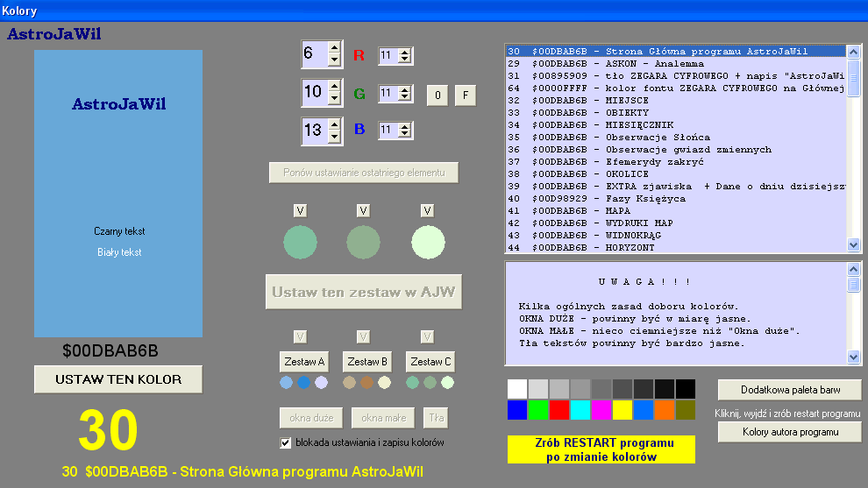This screenshot has width=868, height=488.
Task: Decrease the large G value spinner down arrow
Action: click(x=334, y=98)
